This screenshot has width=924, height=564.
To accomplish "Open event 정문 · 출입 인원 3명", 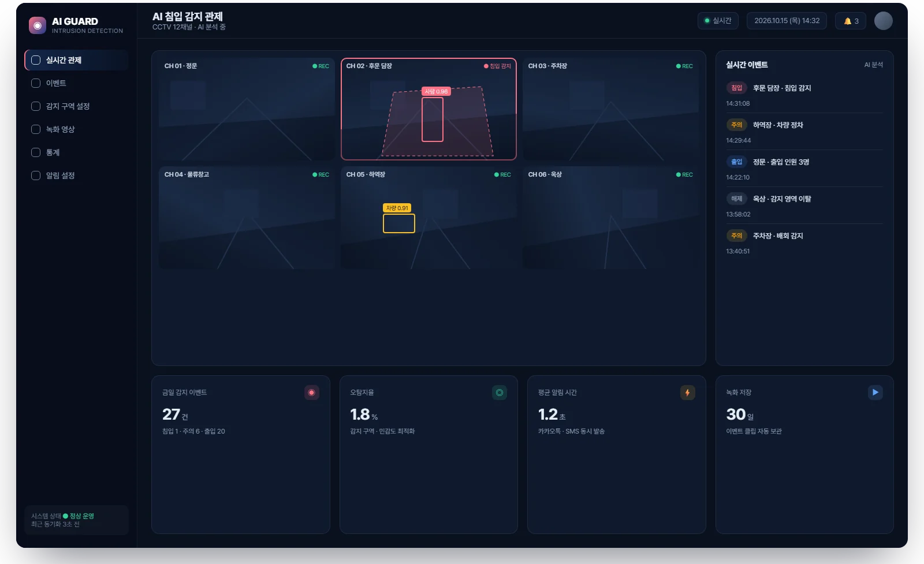I will (x=804, y=169).
